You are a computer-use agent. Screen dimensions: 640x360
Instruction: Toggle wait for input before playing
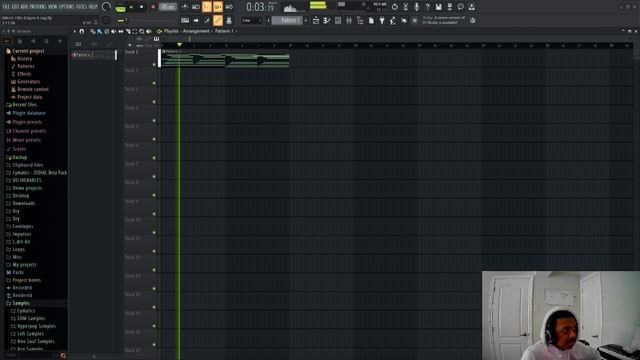(x=196, y=7)
